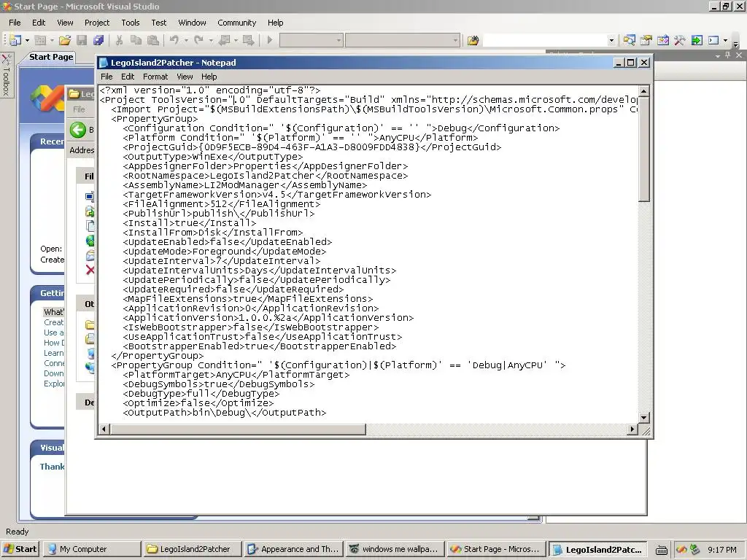Click the New Project toolbar icon
The image size is (747, 560).
pos(15,41)
